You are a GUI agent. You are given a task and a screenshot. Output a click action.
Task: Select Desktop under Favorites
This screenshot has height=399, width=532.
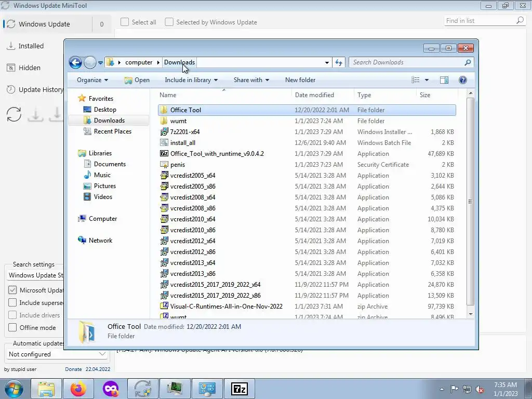pos(105,110)
